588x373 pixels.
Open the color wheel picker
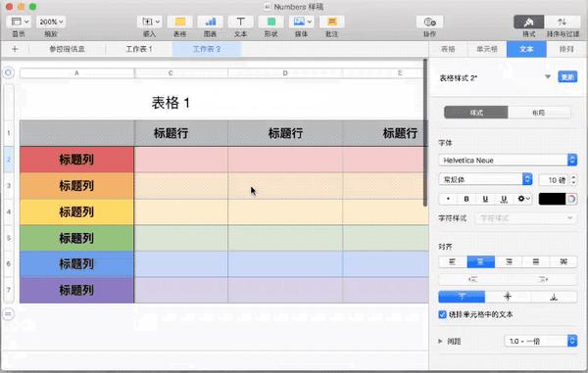click(571, 199)
